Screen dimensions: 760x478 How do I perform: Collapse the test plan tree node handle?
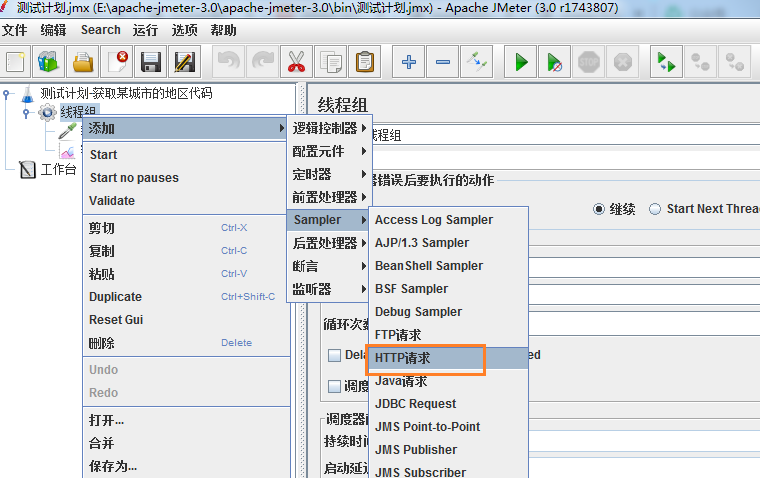pyautogui.click(x=6, y=94)
